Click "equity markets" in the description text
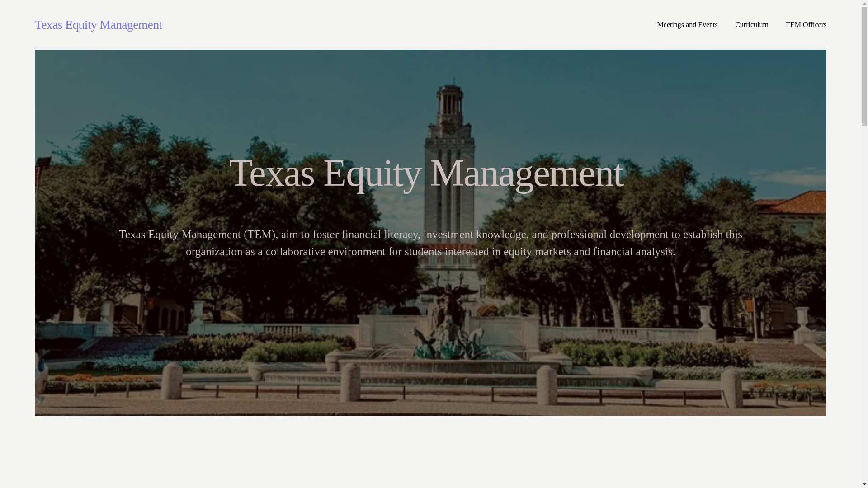Screen dimensions: 868x488 pyautogui.click(x=537, y=252)
